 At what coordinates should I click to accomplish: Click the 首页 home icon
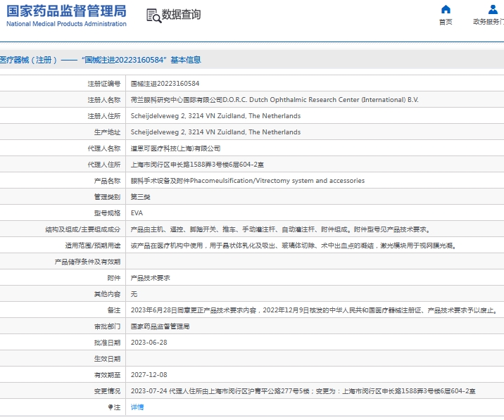446,9
